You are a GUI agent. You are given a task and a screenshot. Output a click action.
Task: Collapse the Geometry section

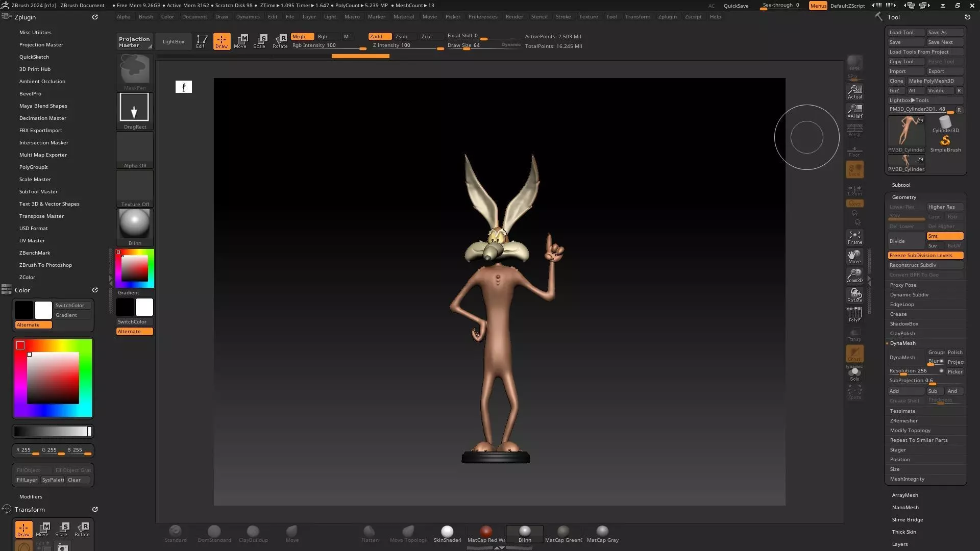click(904, 197)
